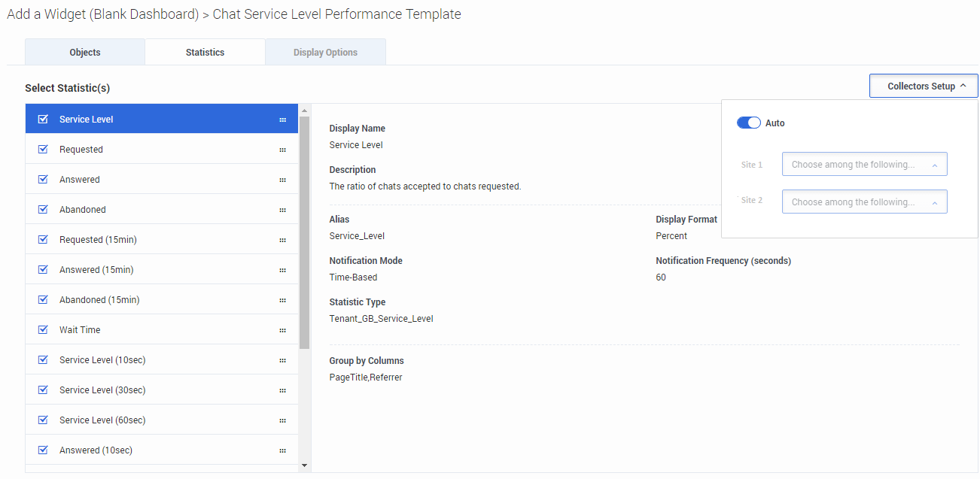Click the Notification Mode value Time-Based

(353, 277)
